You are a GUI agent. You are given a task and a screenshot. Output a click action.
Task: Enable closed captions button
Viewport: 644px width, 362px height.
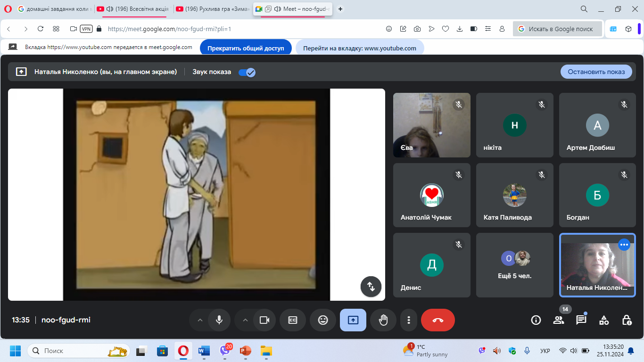coord(293,320)
